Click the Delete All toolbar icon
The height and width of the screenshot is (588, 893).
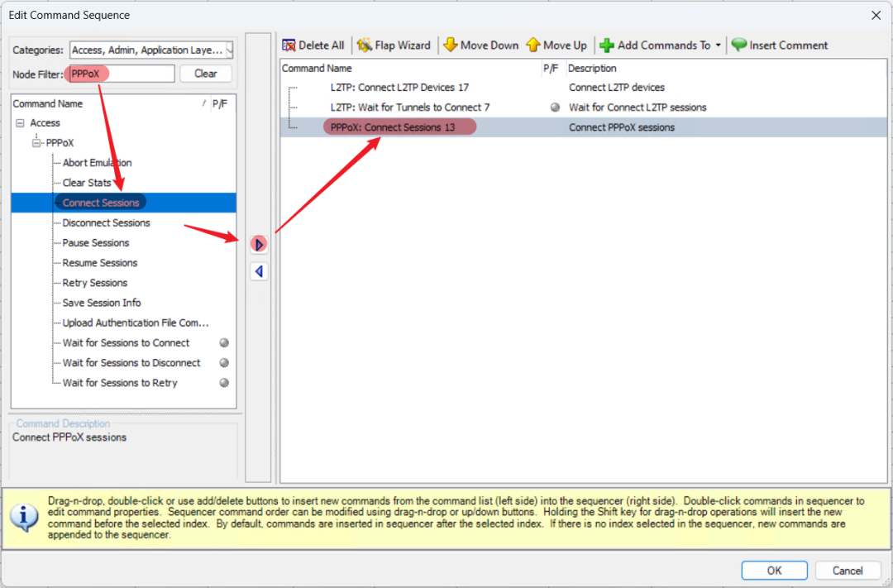click(289, 45)
